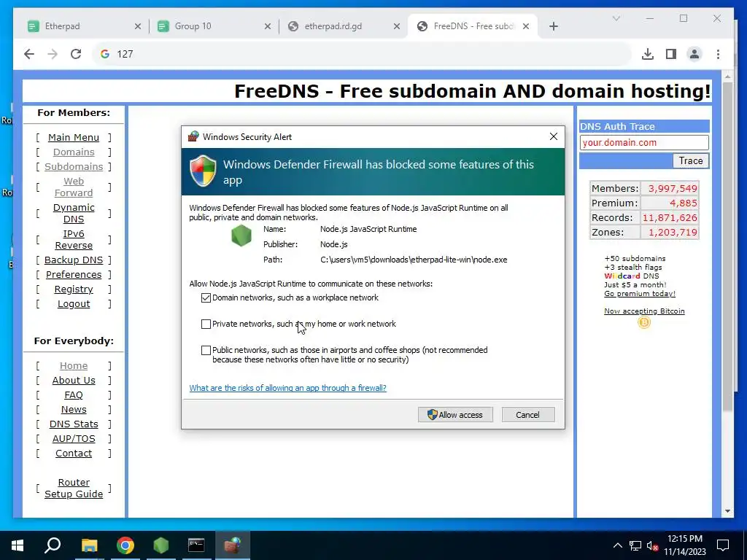
Task: Click the Go premium today link
Action: click(639, 294)
